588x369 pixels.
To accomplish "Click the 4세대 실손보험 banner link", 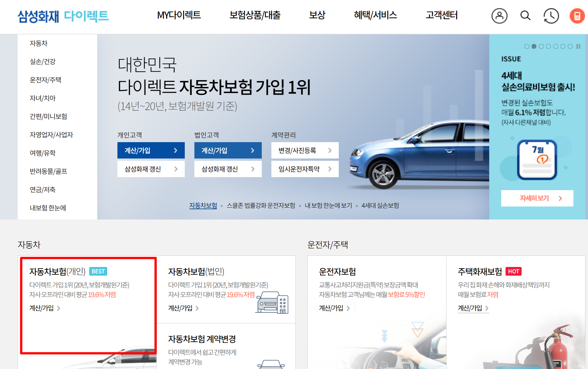I will pyautogui.click(x=380, y=205).
